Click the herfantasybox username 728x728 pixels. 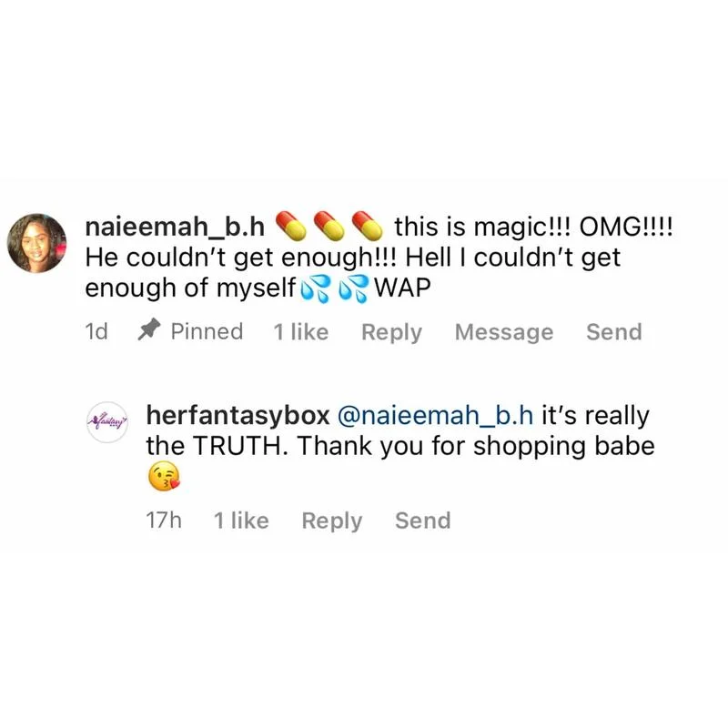point(237,416)
